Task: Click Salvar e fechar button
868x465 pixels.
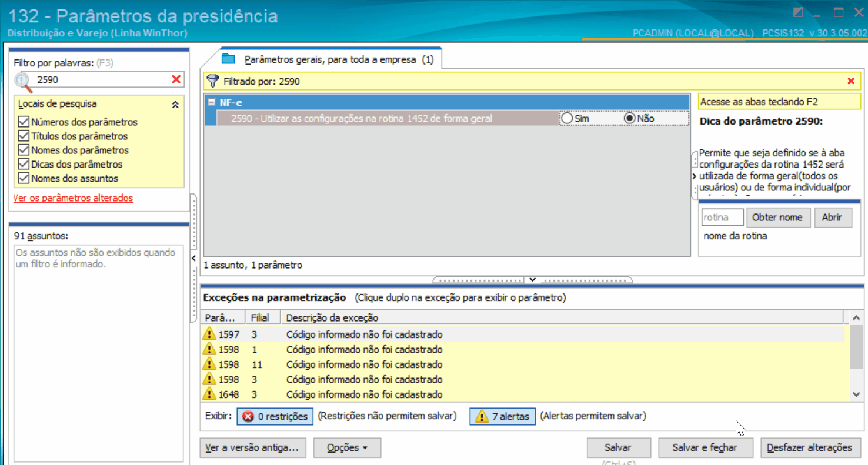Action: pyautogui.click(x=705, y=448)
